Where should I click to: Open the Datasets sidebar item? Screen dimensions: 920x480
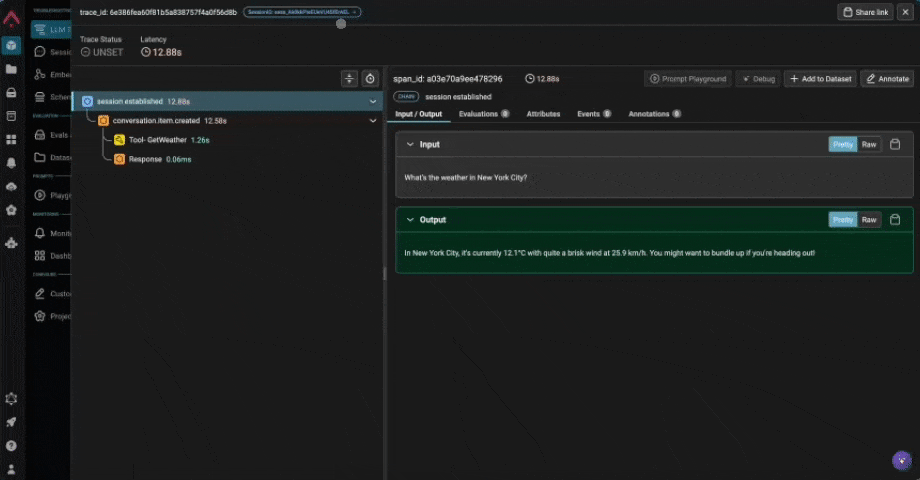(52, 157)
